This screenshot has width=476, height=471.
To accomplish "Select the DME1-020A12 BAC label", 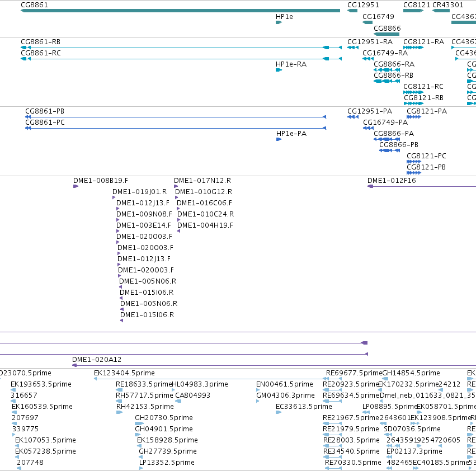I will coord(97,360).
